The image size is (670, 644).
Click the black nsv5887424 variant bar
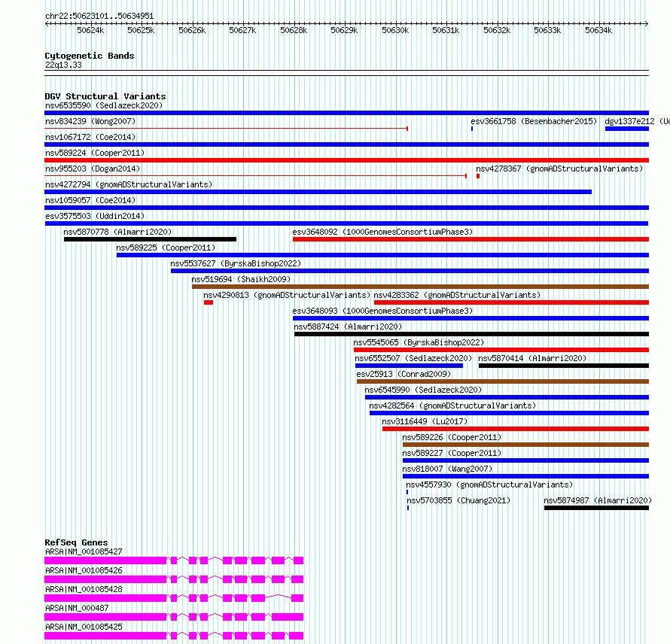coord(472,334)
